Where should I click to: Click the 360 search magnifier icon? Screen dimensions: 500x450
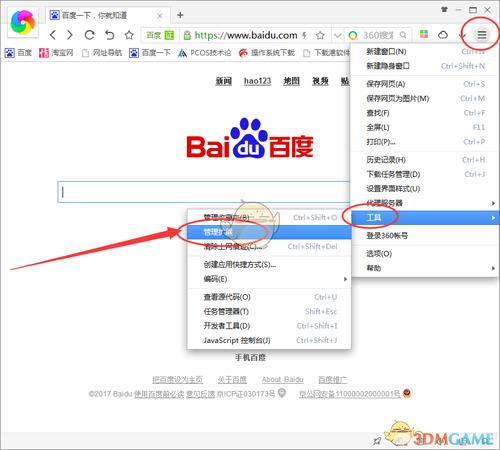403,35
